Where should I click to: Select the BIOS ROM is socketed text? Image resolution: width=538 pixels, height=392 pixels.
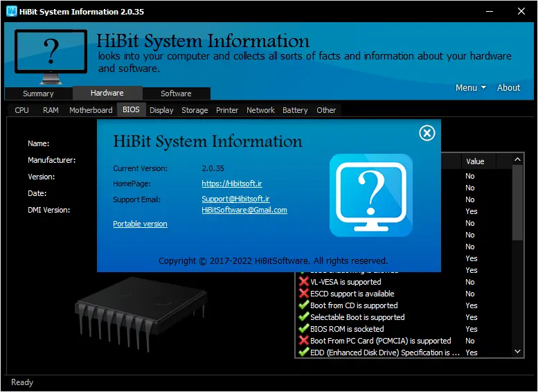pos(347,328)
